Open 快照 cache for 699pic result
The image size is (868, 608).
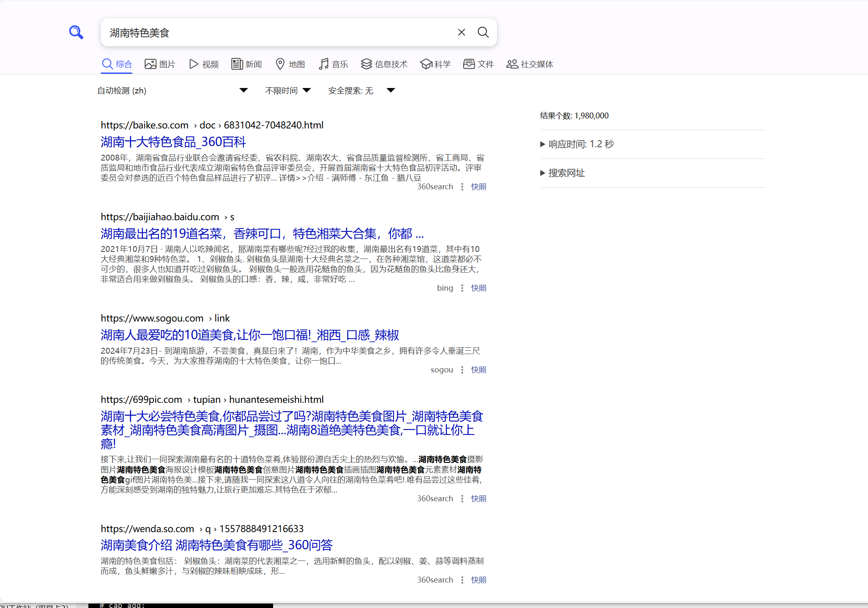[x=479, y=499]
